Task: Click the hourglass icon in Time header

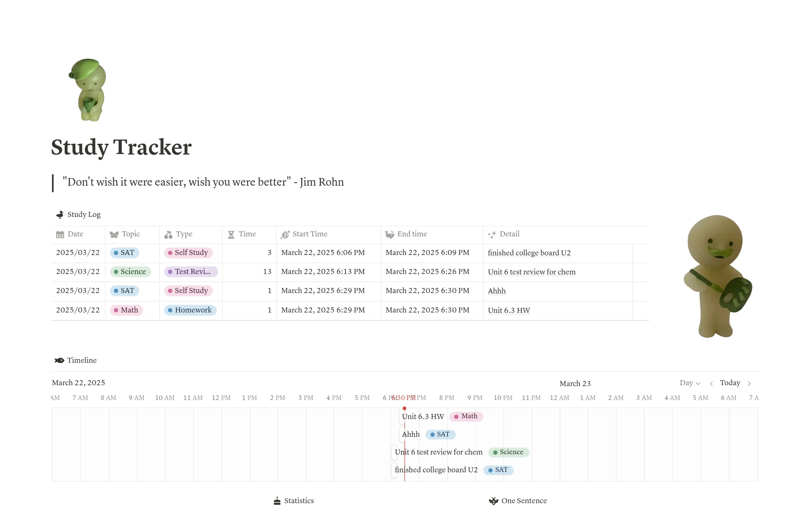Action: [231, 234]
